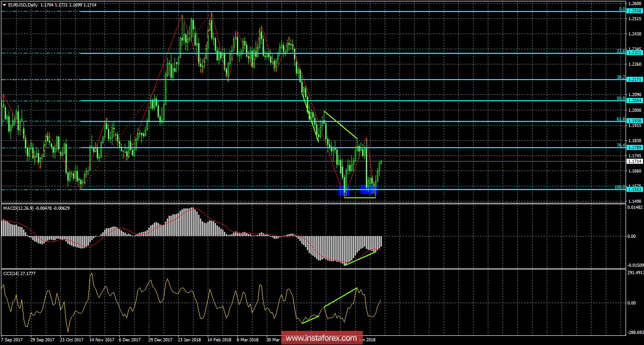
Task: Click the 1.2321 Fibonacci price tag
Action: (x=635, y=53)
